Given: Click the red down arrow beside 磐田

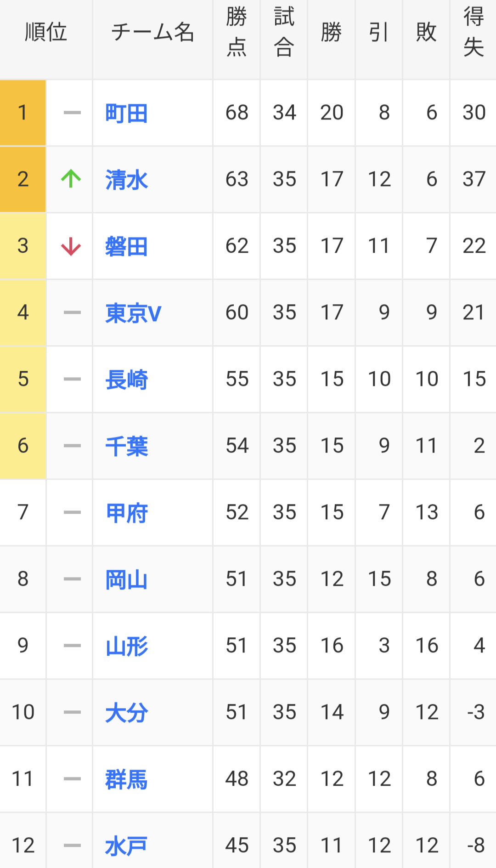Looking at the screenshot, I should point(71,246).
